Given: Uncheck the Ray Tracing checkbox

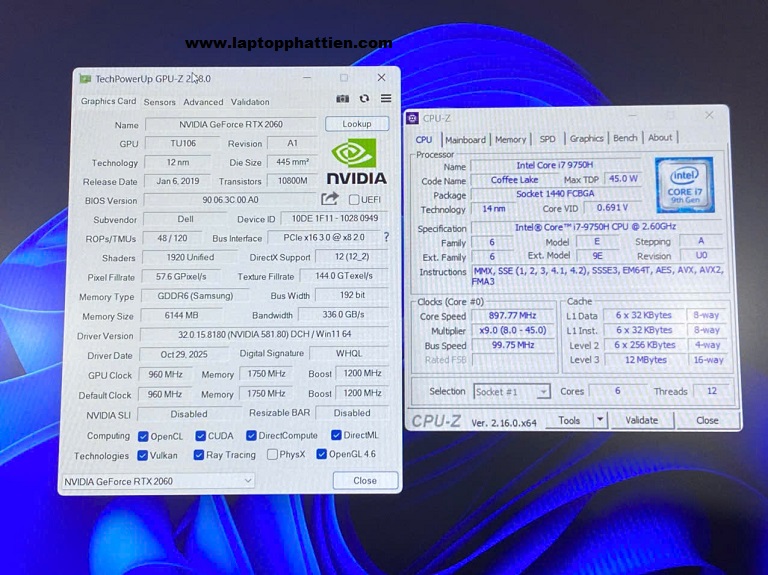Looking at the screenshot, I should coord(200,454).
